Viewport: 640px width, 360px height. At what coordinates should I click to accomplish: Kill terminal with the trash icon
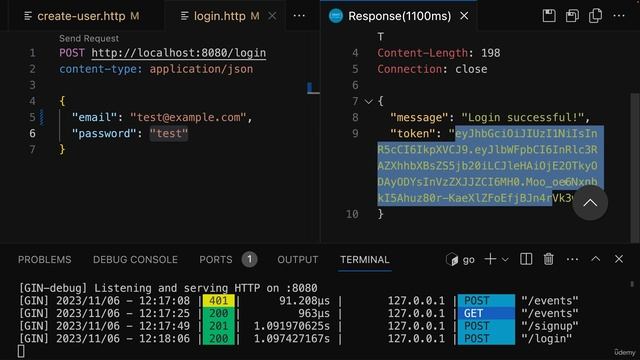pyautogui.click(x=549, y=259)
